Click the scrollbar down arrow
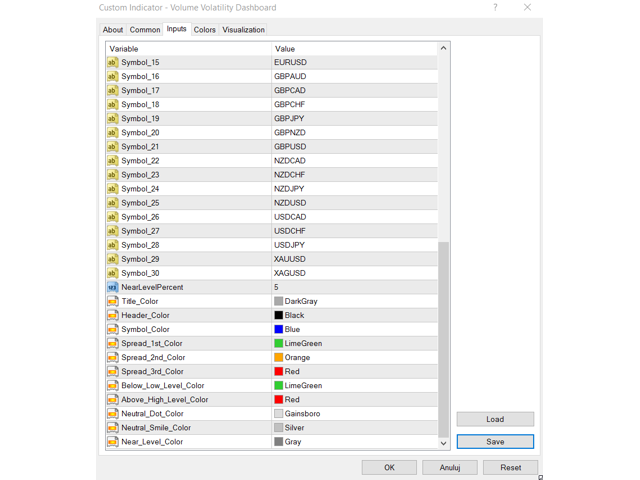This screenshot has height=480, width=640. click(444, 443)
